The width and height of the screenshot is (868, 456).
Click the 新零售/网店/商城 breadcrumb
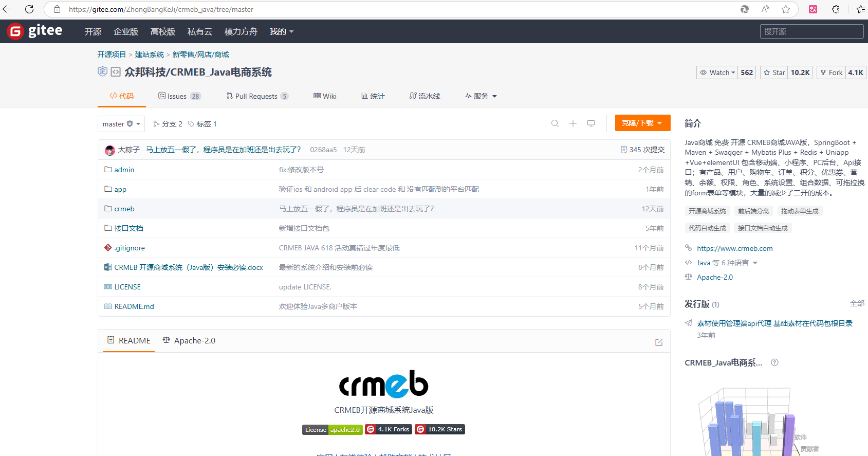(201, 54)
